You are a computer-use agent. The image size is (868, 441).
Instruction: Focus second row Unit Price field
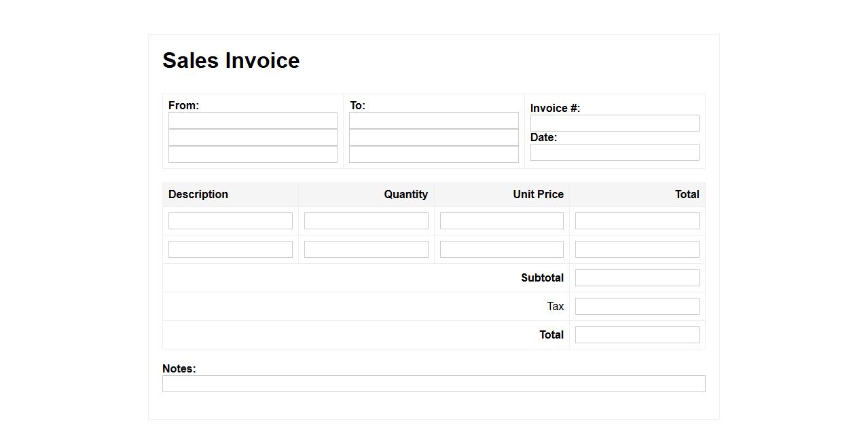[501, 250]
